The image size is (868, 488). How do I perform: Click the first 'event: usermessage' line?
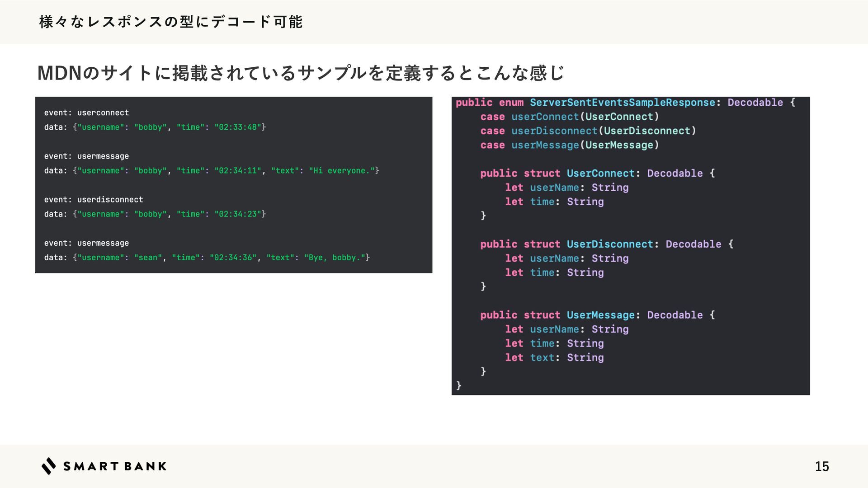coord(86,156)
